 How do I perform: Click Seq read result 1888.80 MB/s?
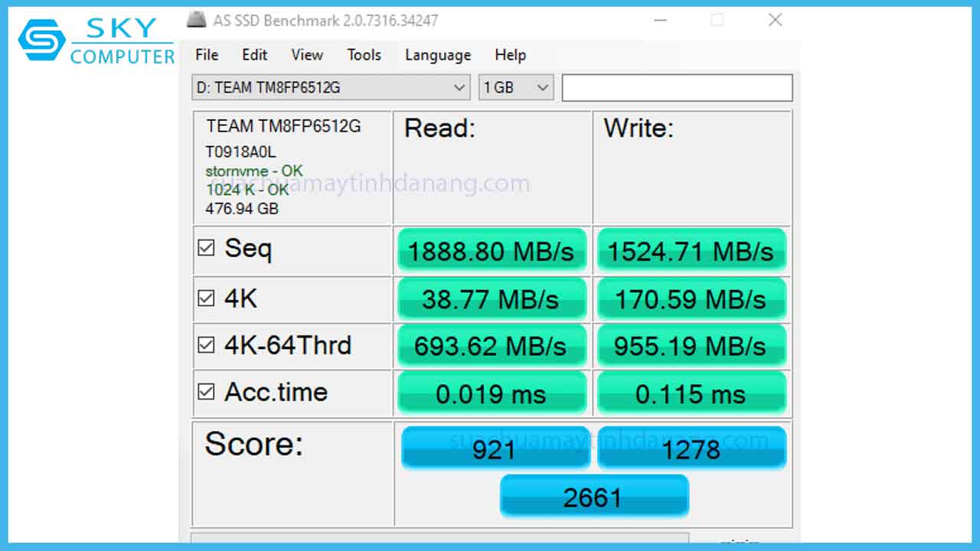[492, 251]
